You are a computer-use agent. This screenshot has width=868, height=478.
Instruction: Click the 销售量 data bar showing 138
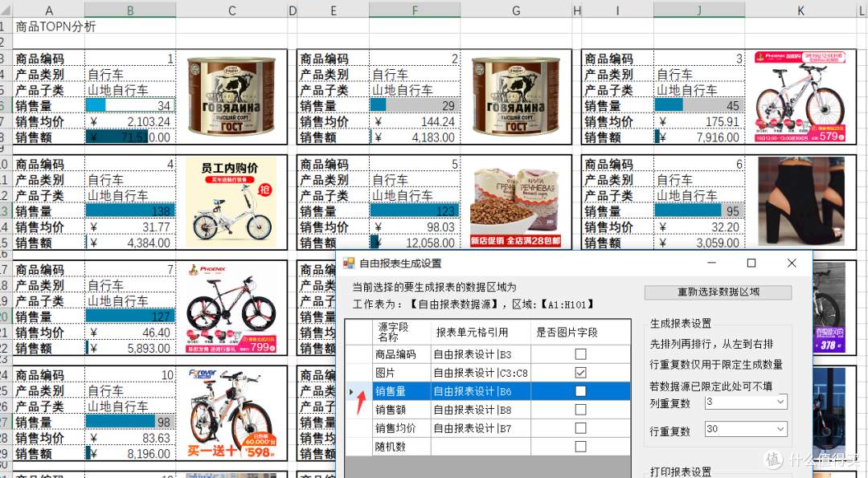pos(130,211)
